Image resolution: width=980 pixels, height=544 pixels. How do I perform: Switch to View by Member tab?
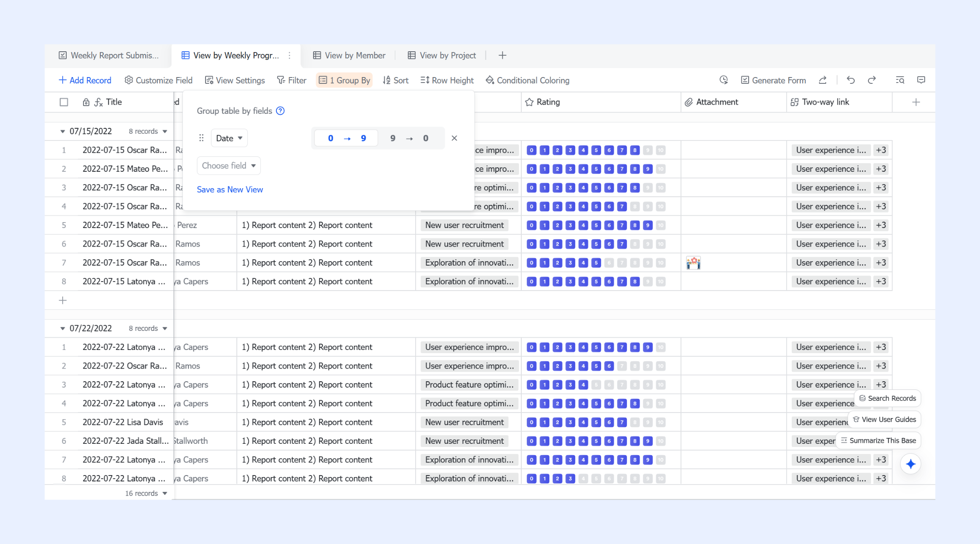[349, 55]
